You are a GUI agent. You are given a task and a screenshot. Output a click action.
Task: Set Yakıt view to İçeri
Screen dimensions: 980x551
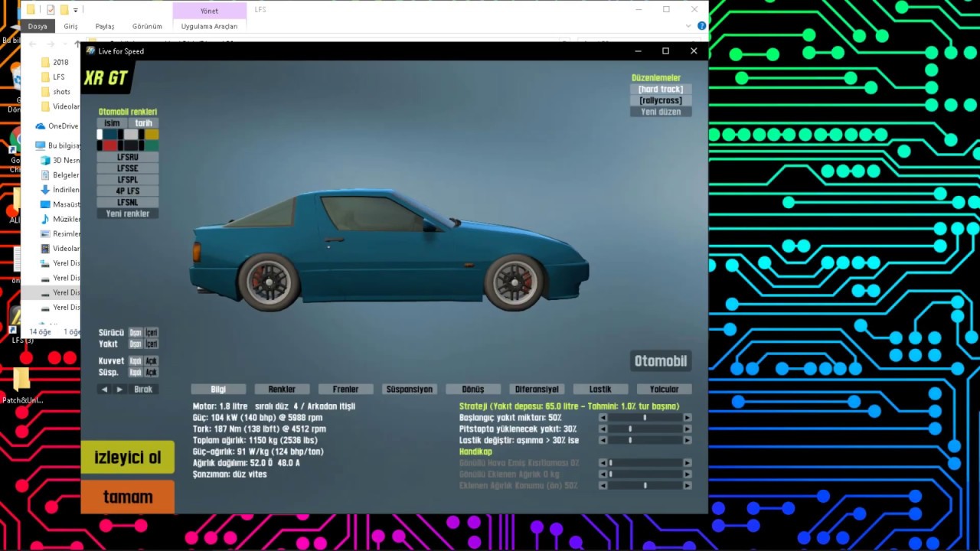click(x=152, y=344)
